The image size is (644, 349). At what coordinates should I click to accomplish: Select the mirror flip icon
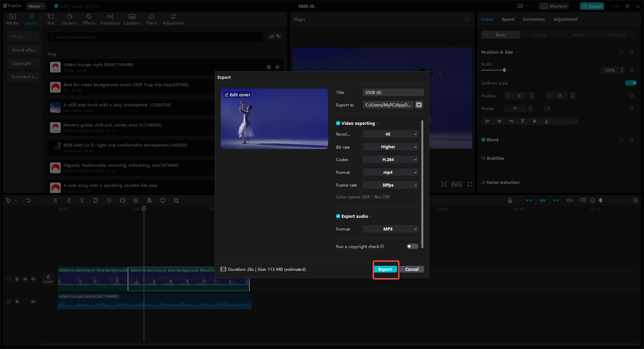(x=149, y=200)
